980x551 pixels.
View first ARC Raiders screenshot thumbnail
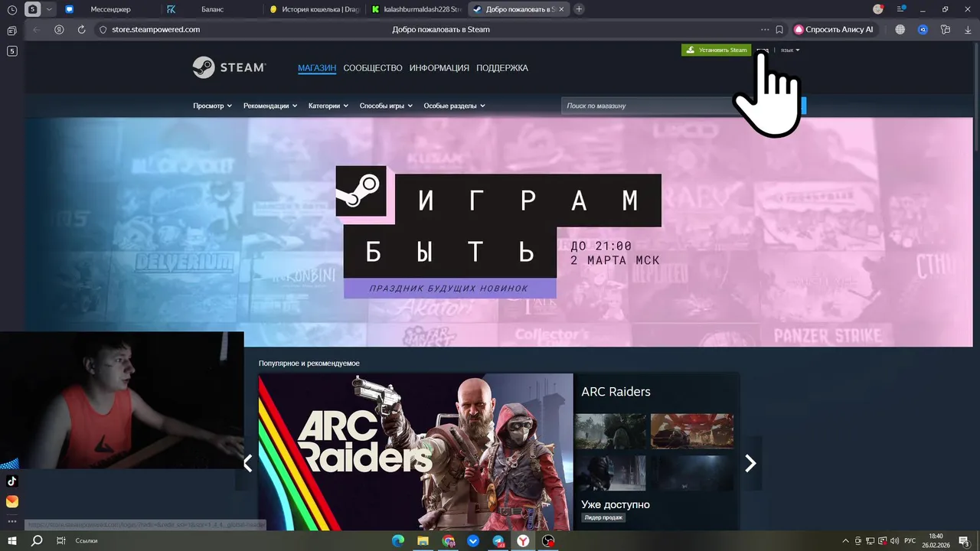pos(610,431)
